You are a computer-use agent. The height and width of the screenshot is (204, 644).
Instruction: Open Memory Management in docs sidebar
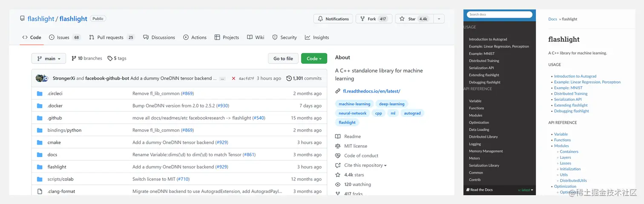tap(486, 151)
